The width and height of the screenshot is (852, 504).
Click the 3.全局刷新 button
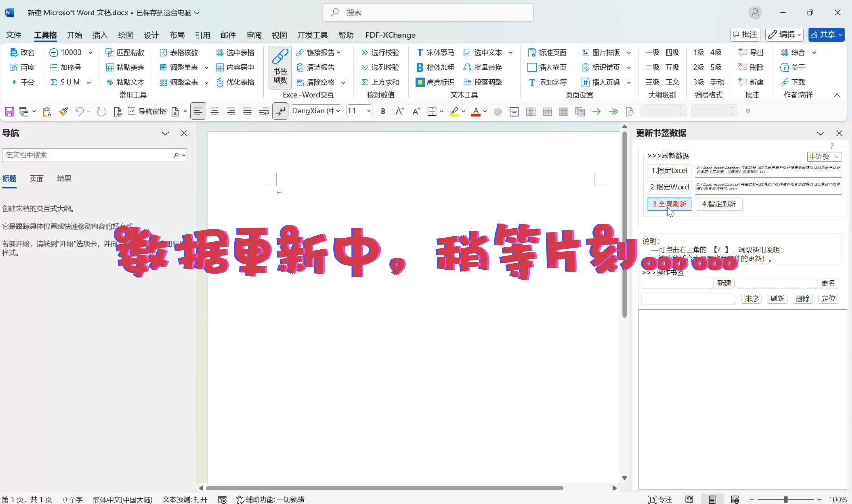click(669, 204)
